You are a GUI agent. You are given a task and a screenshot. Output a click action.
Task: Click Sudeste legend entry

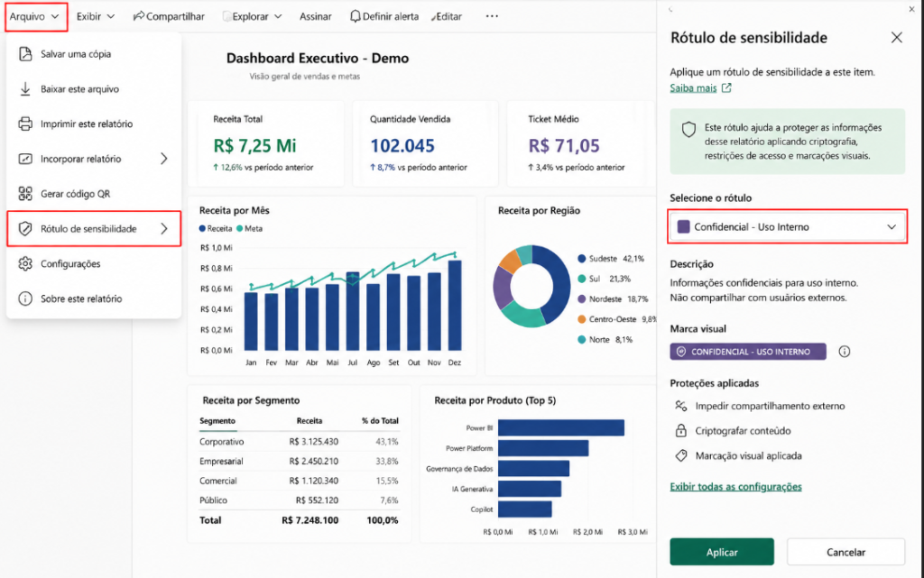point(611,259)
